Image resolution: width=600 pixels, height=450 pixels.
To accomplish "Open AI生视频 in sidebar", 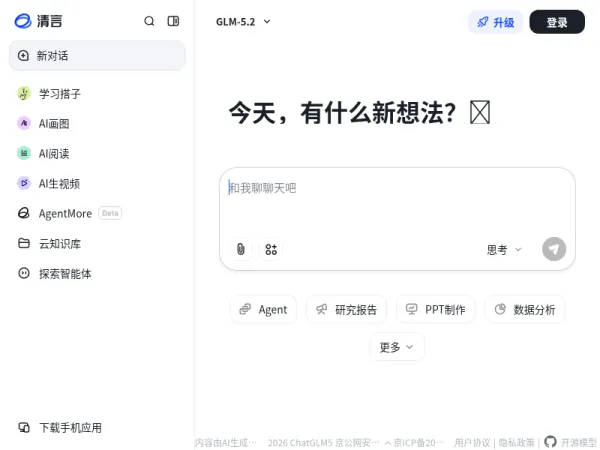I will [97, 183].
